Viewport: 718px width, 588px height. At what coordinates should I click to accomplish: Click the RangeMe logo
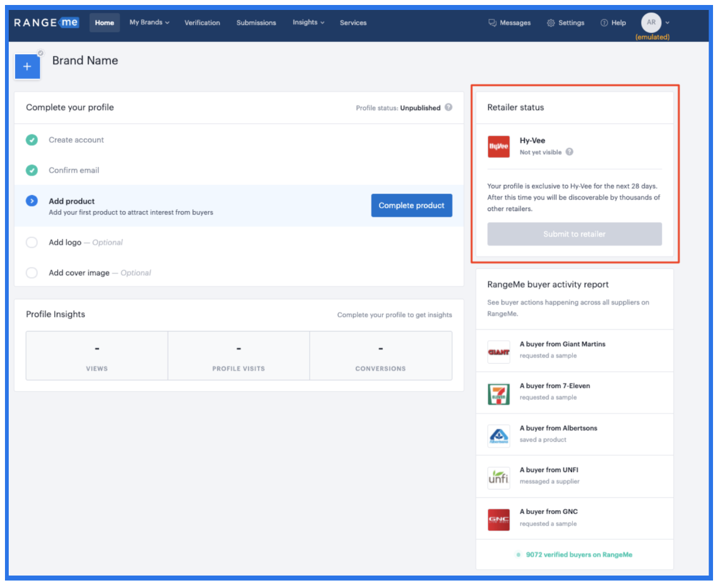pyautogui.click(x=46, y=22)
